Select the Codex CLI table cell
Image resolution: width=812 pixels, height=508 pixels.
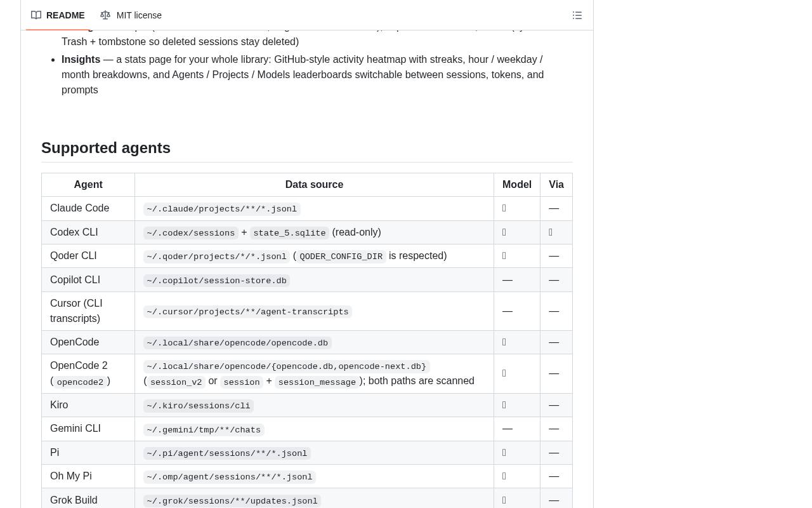click(88, 232)
